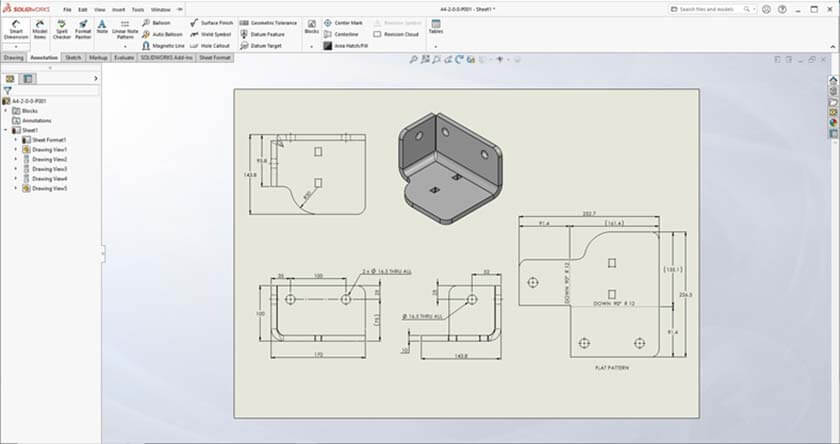This screenshot has height=444, width=840.
Task: Add a Balloon annotation
Action: coord(157,22)
